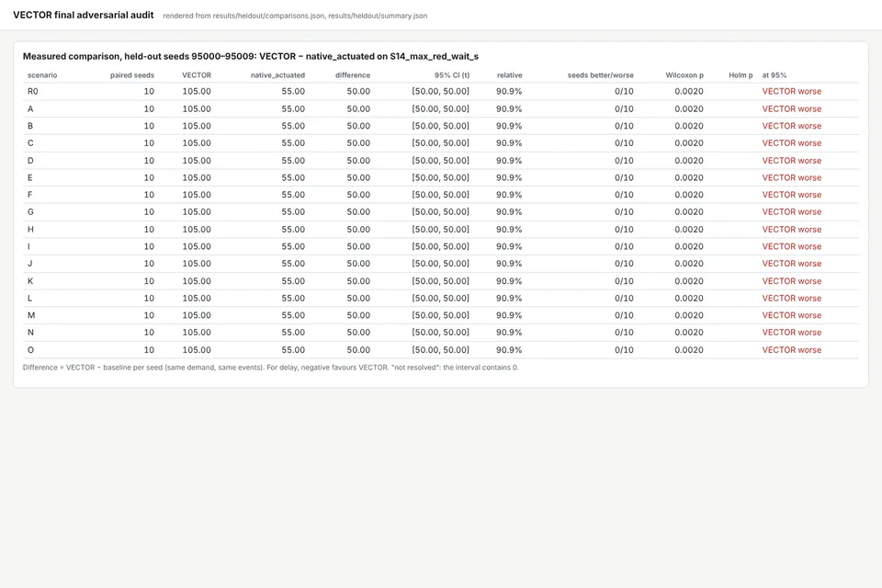Image resolution: width=882 pixels, height=588 pixels.
Task: Click 'VECTOR worse' in row A
Action: tap(791, 108)
